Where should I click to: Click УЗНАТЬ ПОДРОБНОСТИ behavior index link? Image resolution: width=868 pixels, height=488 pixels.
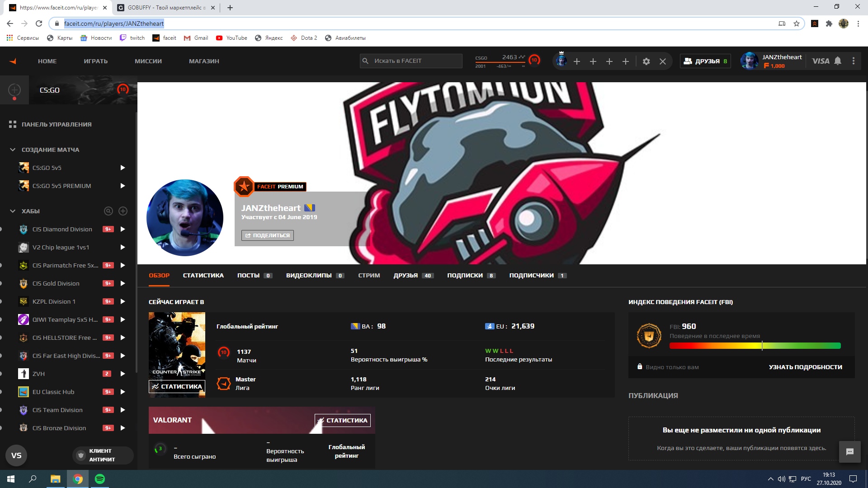tap(806, 367)
